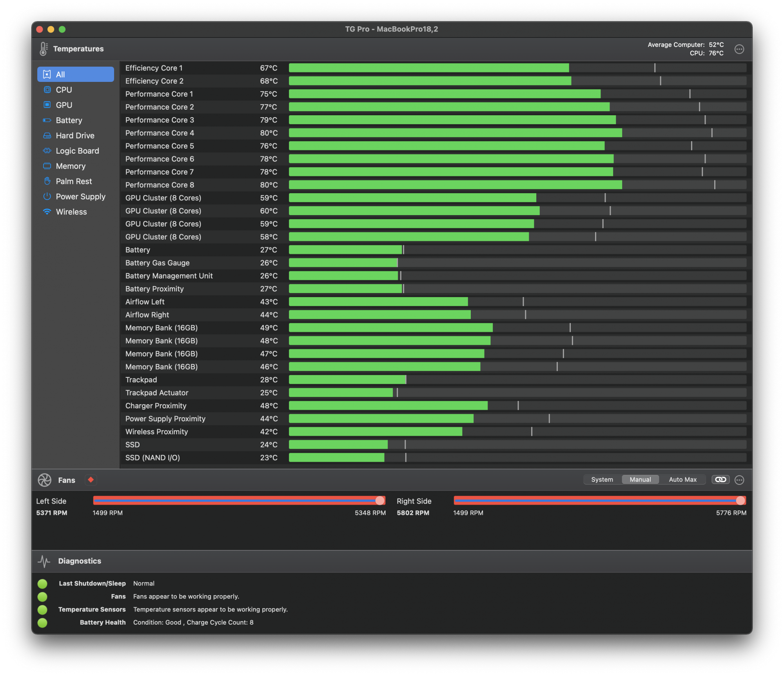Click the Left Side fan slider handle
The height and width of the screenshot is (676, 784).
(379, 500)
